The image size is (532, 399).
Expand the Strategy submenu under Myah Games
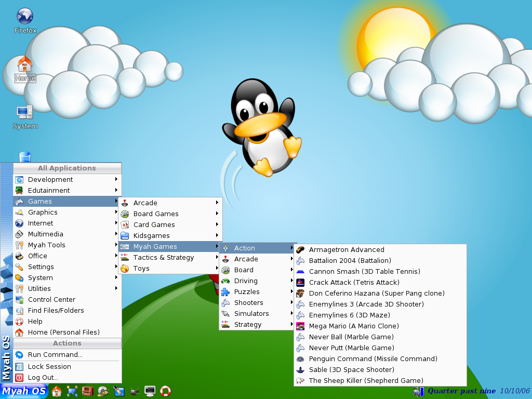tap(257, 324)
